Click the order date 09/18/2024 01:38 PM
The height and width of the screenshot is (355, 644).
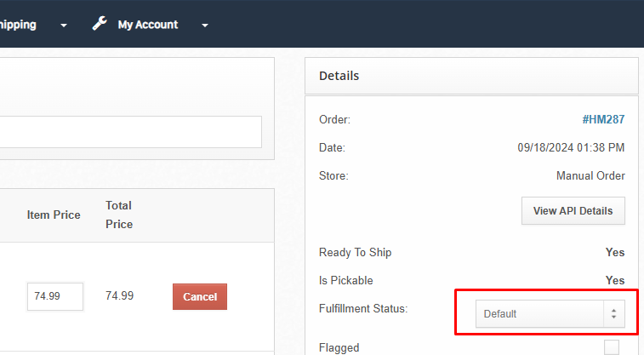pyautogui.click(x=571, y=148)
